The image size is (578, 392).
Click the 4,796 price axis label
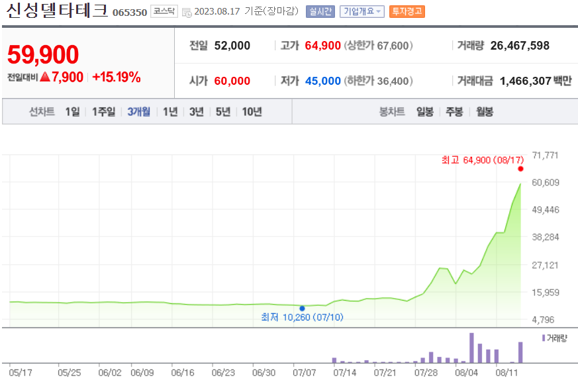(543, 320)
